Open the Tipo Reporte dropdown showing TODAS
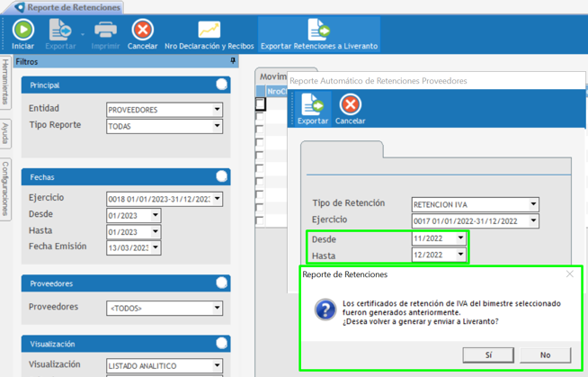Screen dimensions: 588x377 coord(217,126)
